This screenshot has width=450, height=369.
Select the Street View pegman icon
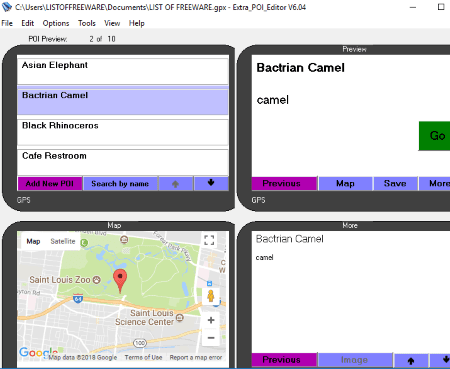click(211, 296)
